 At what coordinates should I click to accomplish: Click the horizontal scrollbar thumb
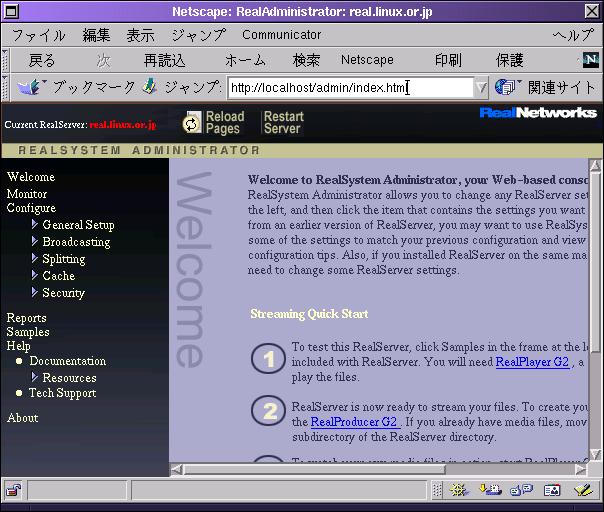pyautogui.click(x=314, y=469)
